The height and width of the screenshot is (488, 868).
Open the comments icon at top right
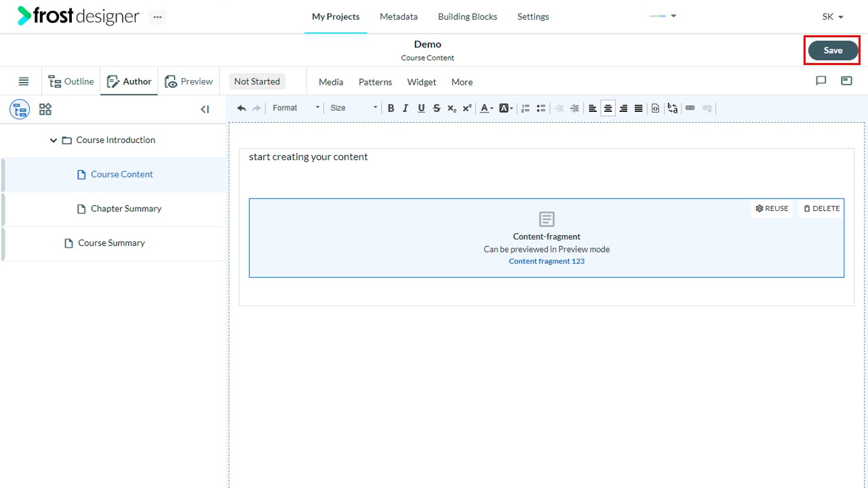821,81
